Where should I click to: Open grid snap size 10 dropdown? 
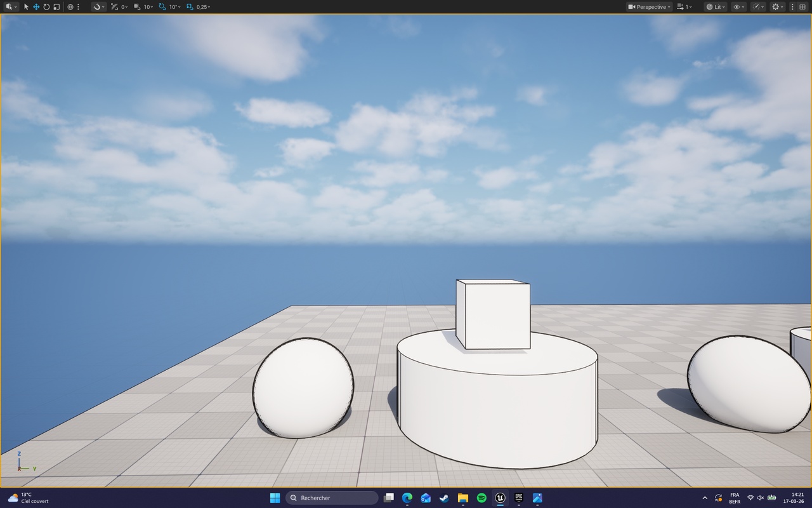(148, 6)
